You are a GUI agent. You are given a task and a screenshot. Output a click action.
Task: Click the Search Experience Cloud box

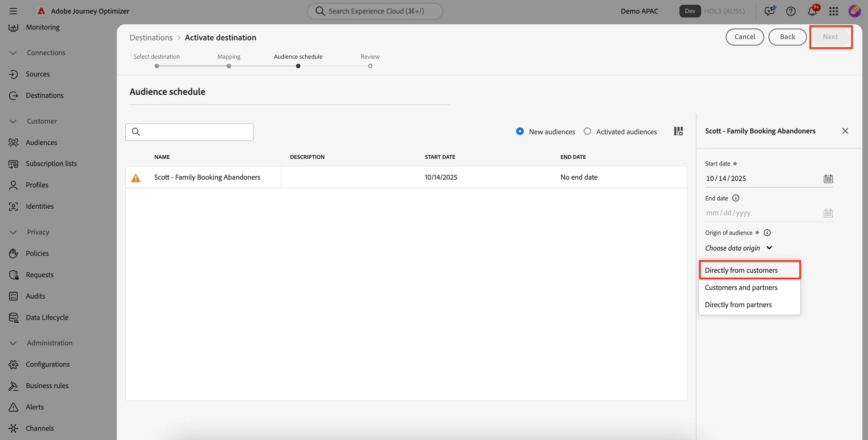pos(375,11)
